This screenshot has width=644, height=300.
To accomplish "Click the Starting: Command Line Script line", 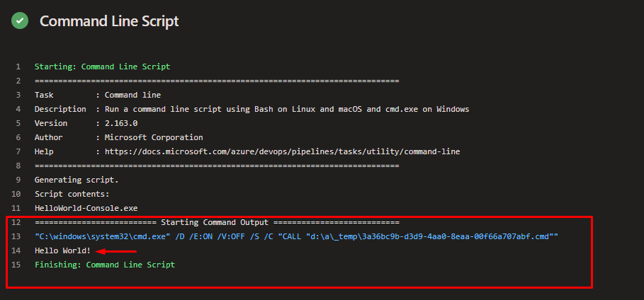I will [102, 67].
